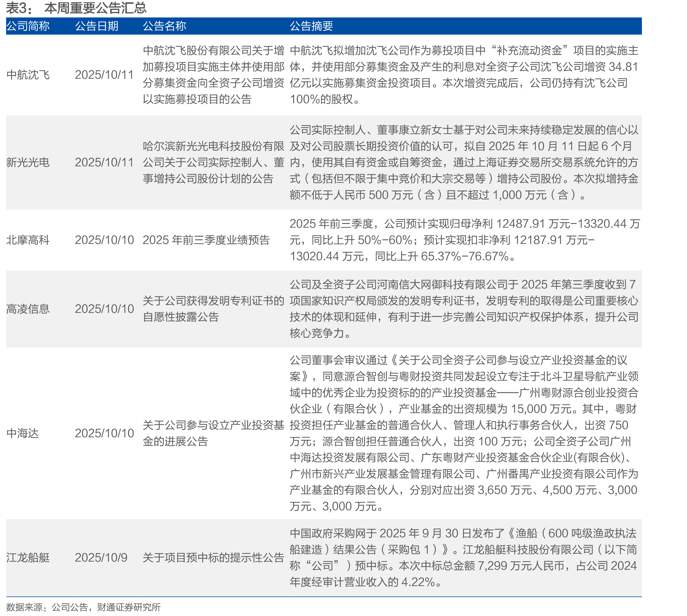This screenshot has width=687, height=616.
Task: Select the 2025/10/11 date in 新光光电 row
Action: click(104, 163)
